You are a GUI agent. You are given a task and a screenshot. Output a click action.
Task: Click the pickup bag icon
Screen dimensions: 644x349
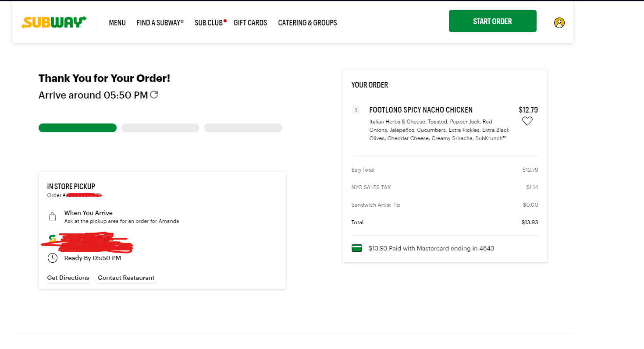[52, 216]
